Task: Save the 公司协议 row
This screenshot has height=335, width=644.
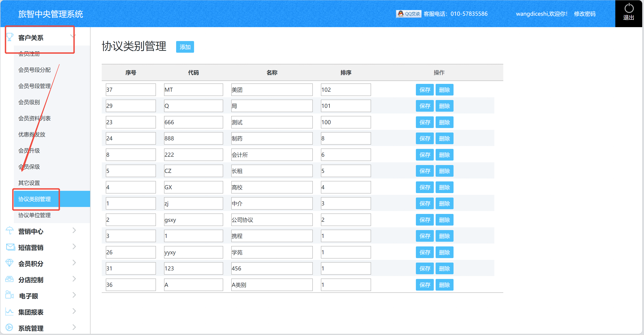Action: point(425,220)
